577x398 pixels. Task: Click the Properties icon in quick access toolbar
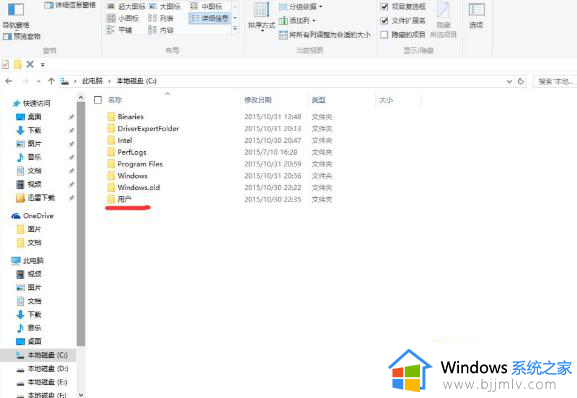(6, 65)
